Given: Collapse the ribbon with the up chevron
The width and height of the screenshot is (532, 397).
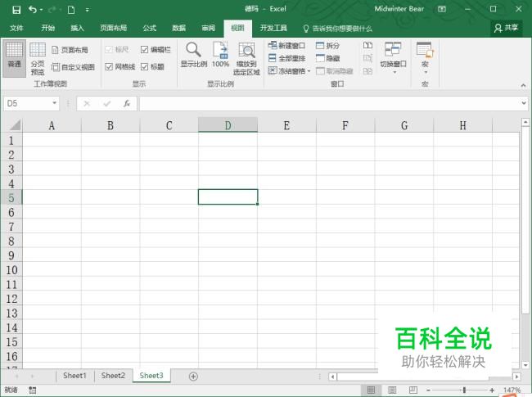Looking at the screenshot, I should (x=523, y=85).
